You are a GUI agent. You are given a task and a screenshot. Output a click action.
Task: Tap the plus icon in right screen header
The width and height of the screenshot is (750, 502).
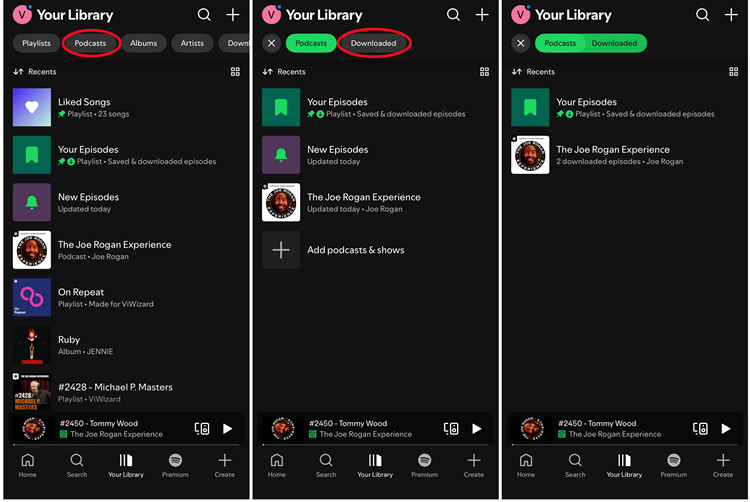point(731,15)
